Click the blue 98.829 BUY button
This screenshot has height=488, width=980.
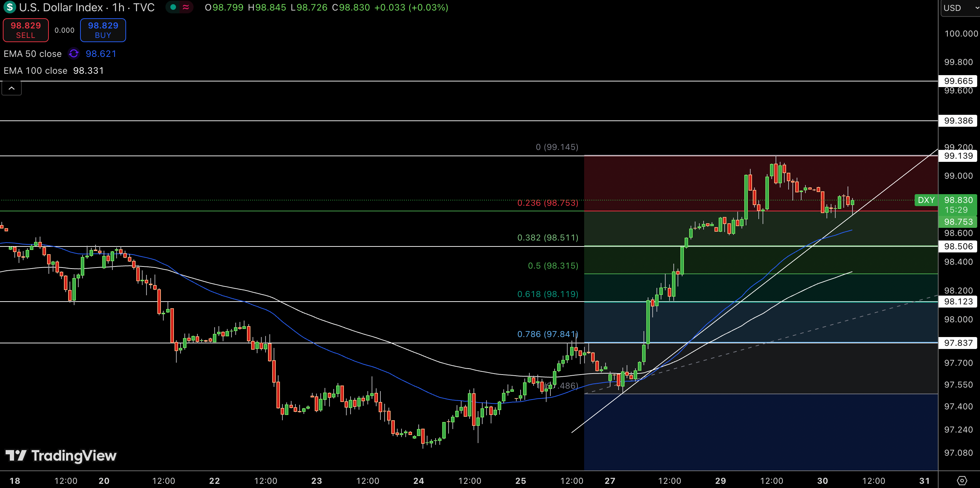click(x=103, y=30)
